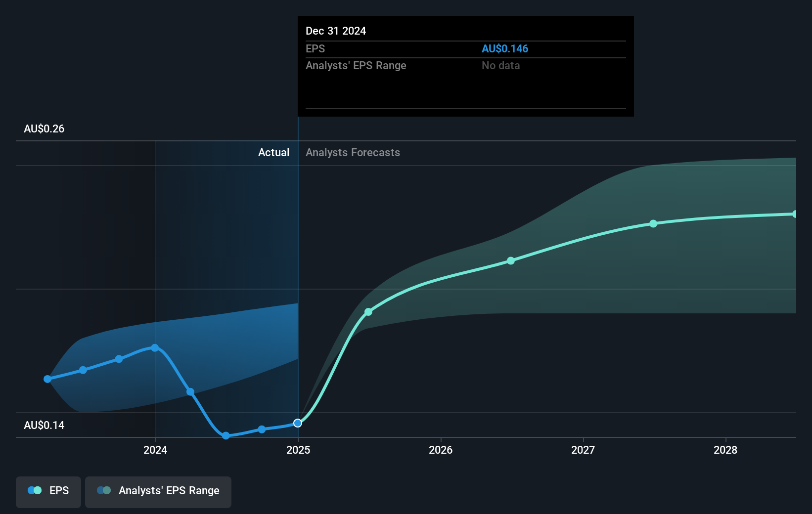Screen dimensions: 812x514
Task: Click the AU$0.26 y-axis label
Action: tap(44, 128)
